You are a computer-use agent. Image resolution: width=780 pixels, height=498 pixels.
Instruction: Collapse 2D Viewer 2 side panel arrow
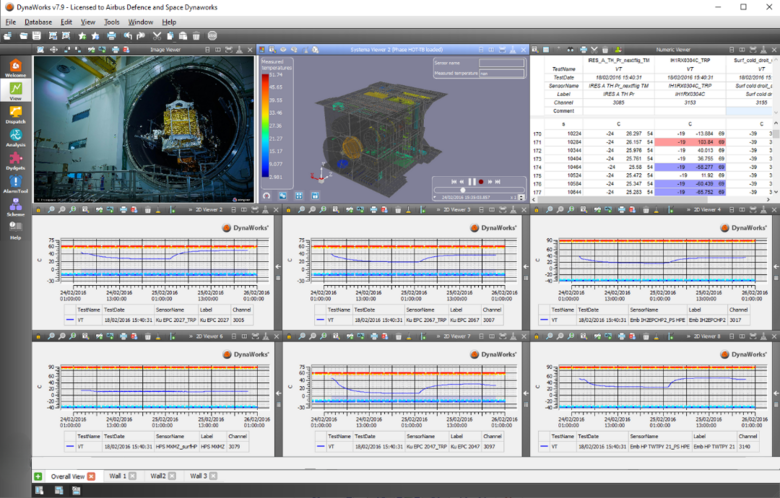tap(278, 267)
